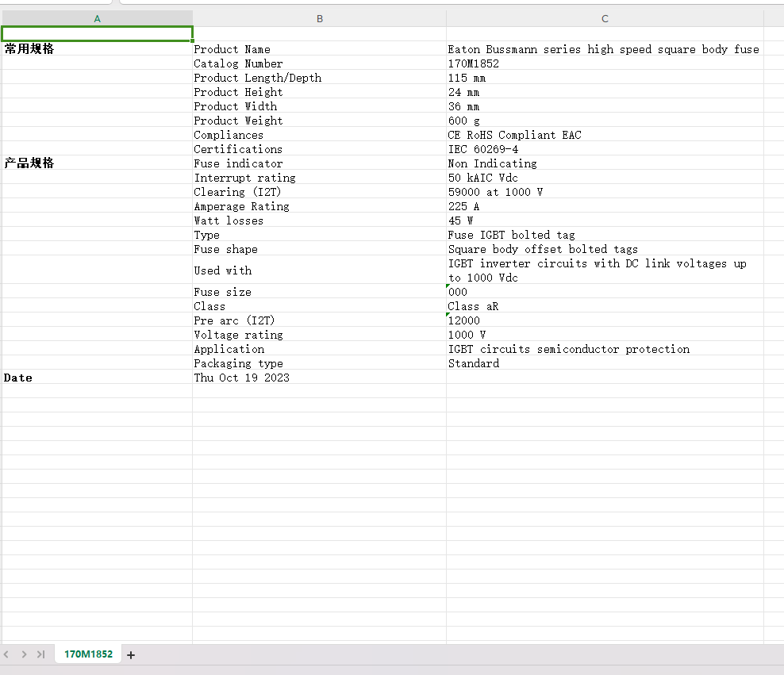Click the cell labeled 常用规格

(97, 49)
